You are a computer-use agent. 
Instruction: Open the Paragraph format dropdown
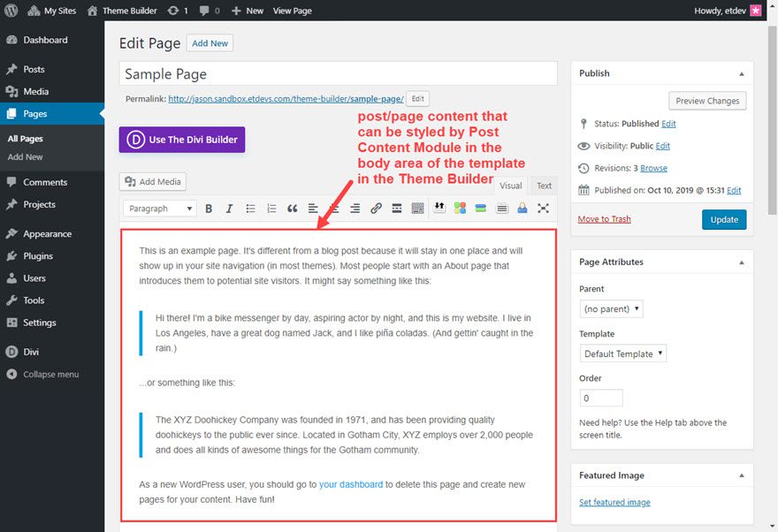click(161, 209)
